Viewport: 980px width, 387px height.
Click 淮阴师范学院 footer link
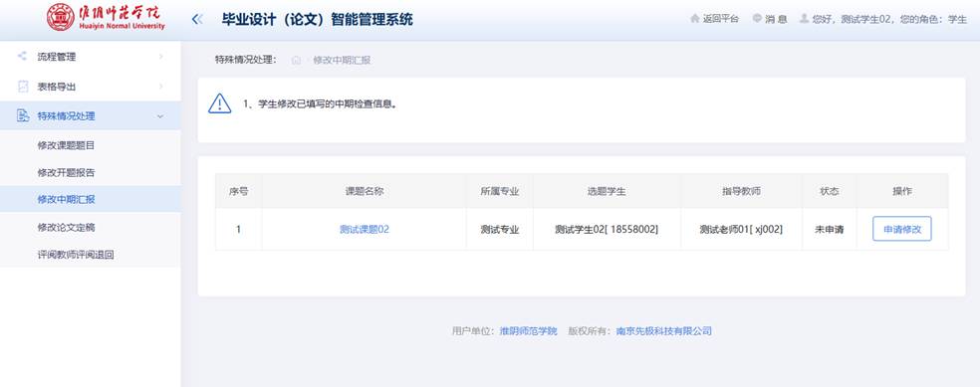pos(528,331)
